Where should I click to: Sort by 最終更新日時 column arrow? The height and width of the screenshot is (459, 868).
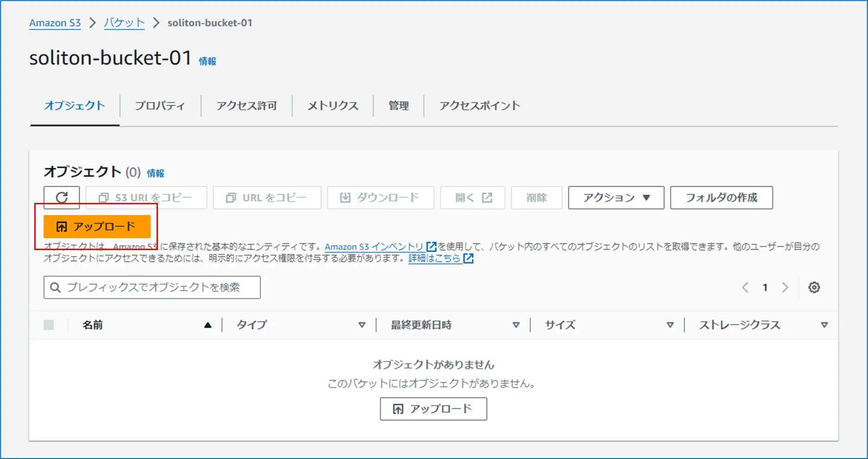(516, 325)
